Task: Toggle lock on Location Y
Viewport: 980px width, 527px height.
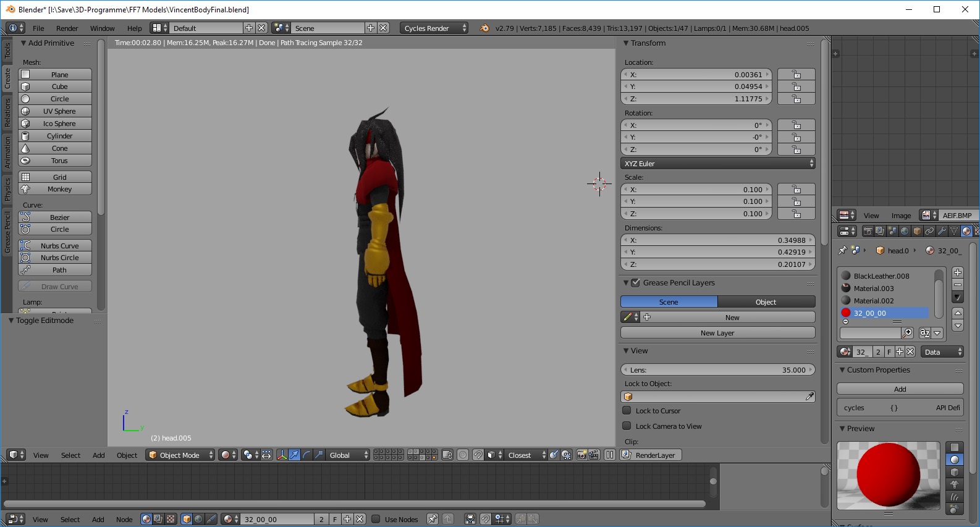Action: click(796, 86)
